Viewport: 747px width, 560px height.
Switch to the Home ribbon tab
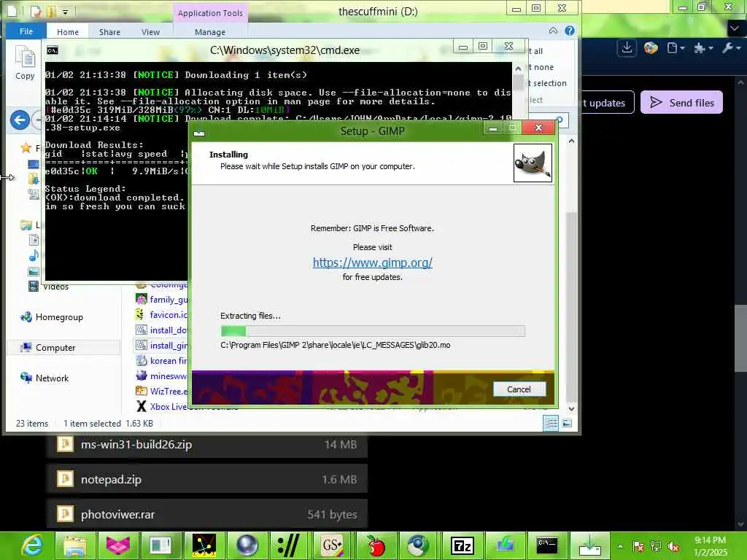[68, 32]
